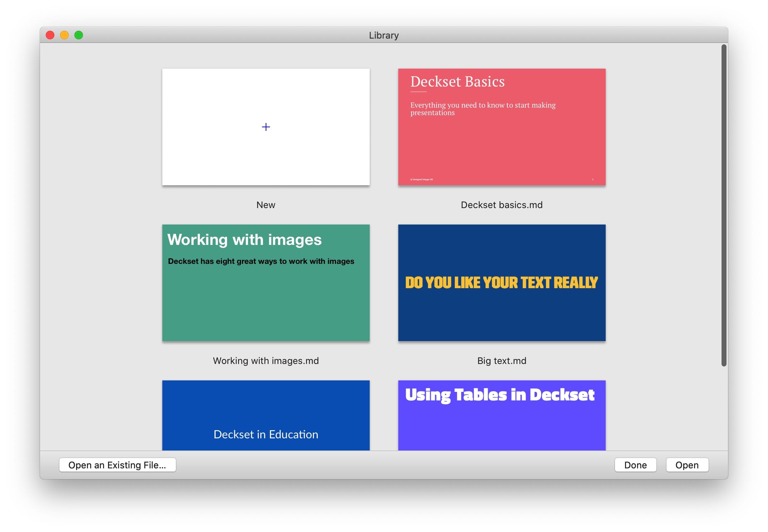Close the Library window with red button
Screen dimensions: 768x532
(x=50, y=35)
